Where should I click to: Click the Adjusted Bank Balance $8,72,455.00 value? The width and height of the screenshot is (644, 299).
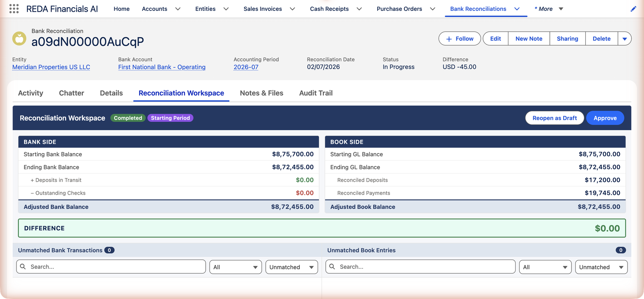(x=292, y=207)
